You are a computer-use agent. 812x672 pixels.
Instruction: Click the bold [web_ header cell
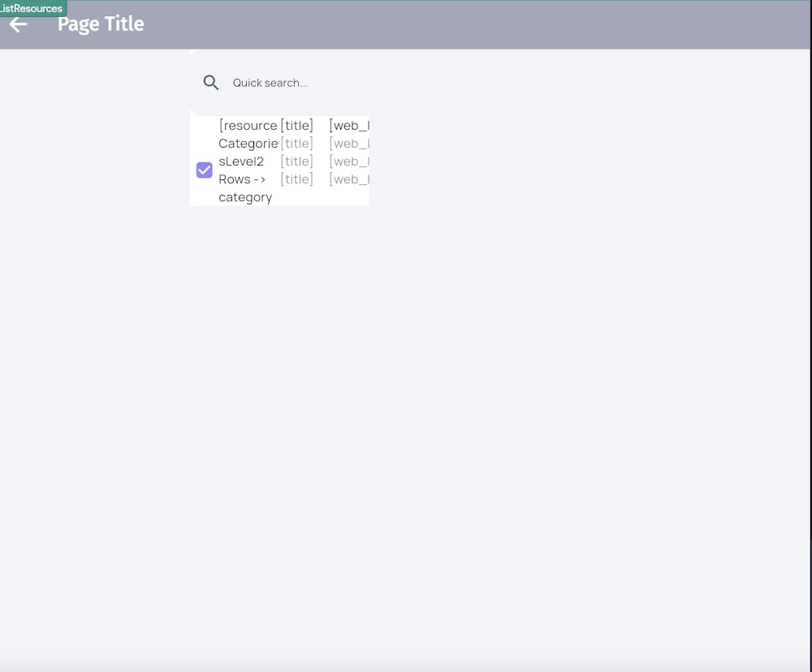(x=348, y=126)
